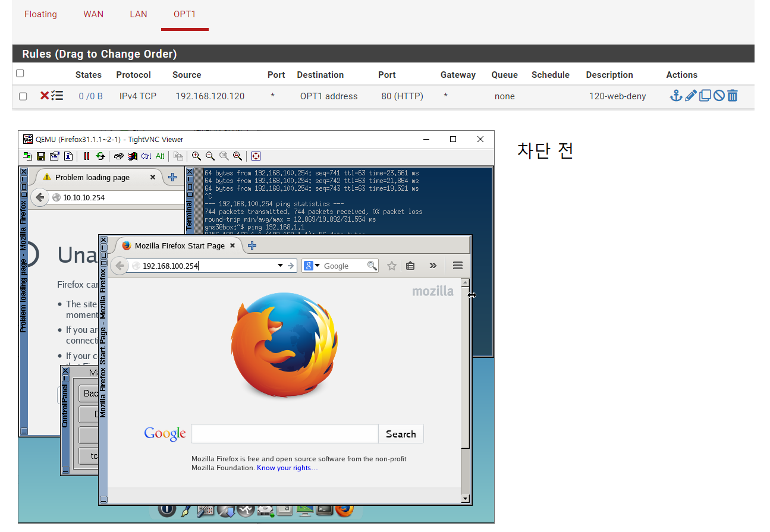Switch to the Floating tab
Image resolution: width=770 pixels, height=532 pixels.
pyautogui.click(x=40, y=14)
